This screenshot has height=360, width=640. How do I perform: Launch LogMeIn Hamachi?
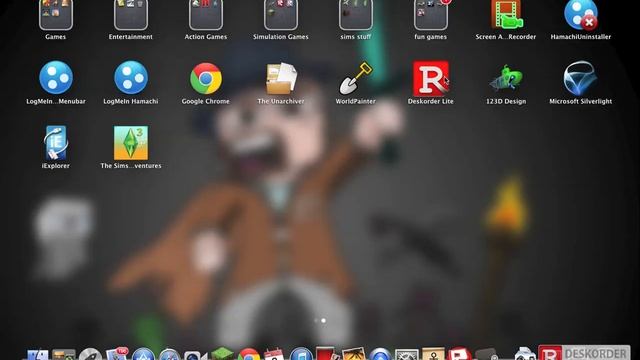131,78
